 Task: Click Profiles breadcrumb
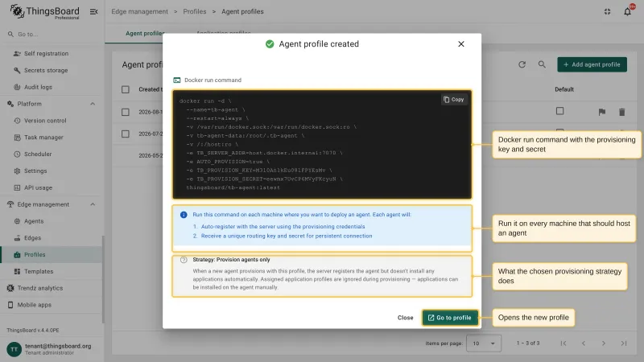(195, 11)
